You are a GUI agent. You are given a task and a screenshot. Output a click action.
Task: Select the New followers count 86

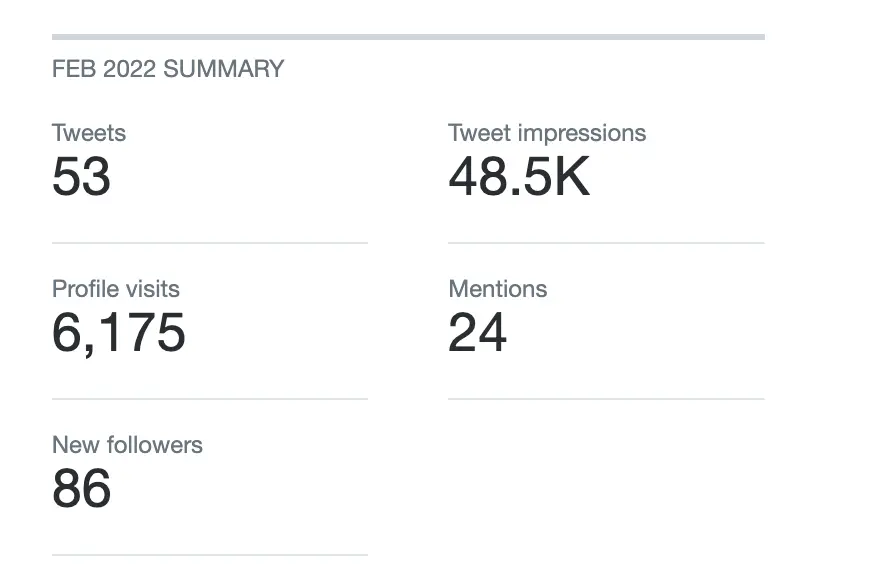coord(81,490)
